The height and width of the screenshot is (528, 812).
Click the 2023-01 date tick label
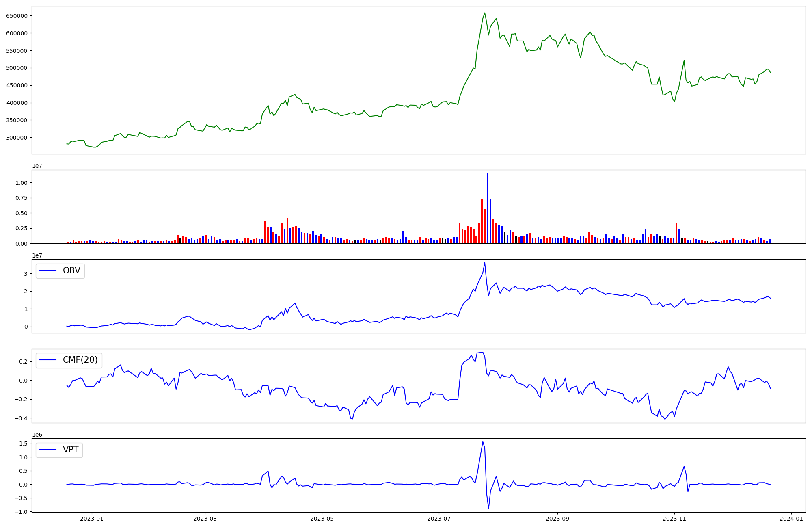(x=92, y=519)
